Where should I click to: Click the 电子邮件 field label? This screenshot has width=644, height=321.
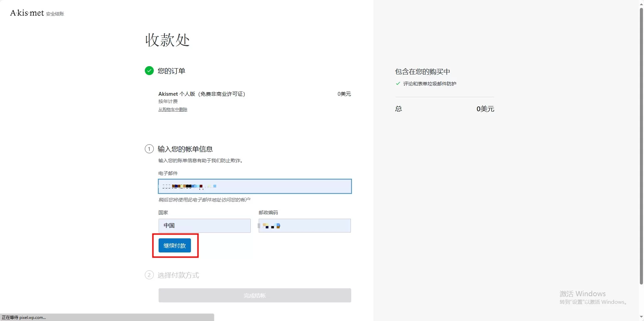[x=168, y=173]
